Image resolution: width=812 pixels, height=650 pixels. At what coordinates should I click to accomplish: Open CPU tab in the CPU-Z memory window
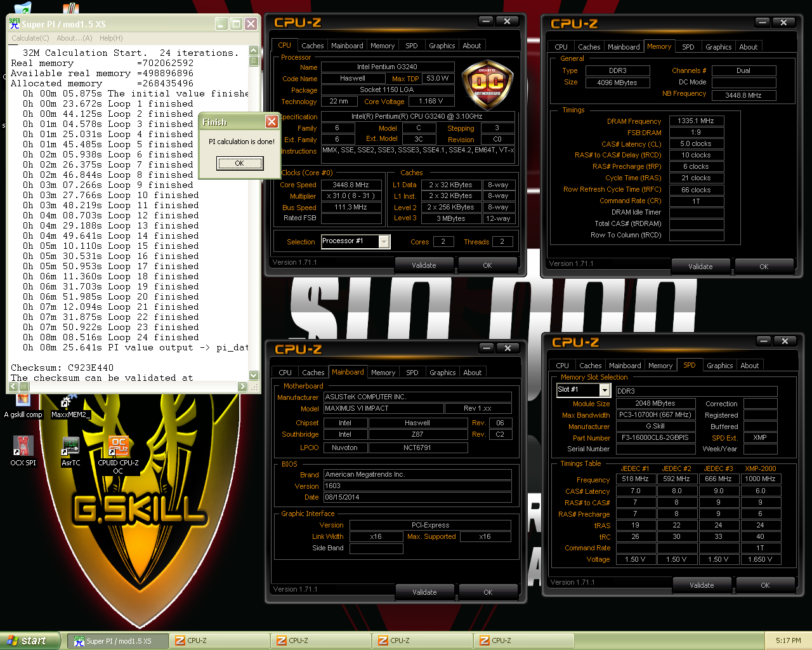tap(561, 47)
